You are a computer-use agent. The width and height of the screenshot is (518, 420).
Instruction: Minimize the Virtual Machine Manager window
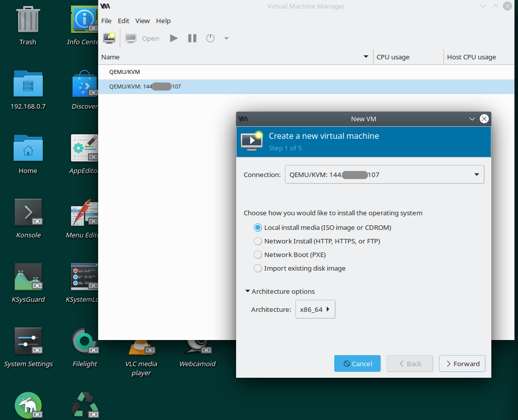[483, 6]
